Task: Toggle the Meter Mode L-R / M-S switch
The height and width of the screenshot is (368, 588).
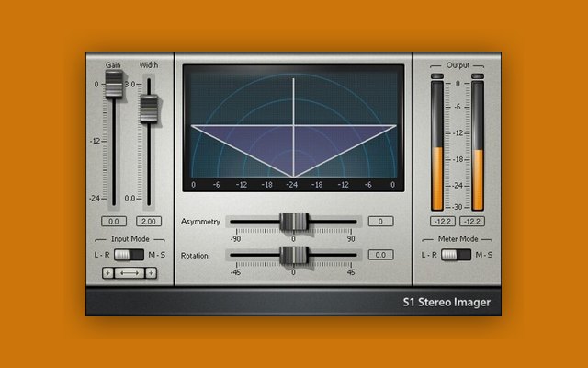Action: (x=456, y=255)
